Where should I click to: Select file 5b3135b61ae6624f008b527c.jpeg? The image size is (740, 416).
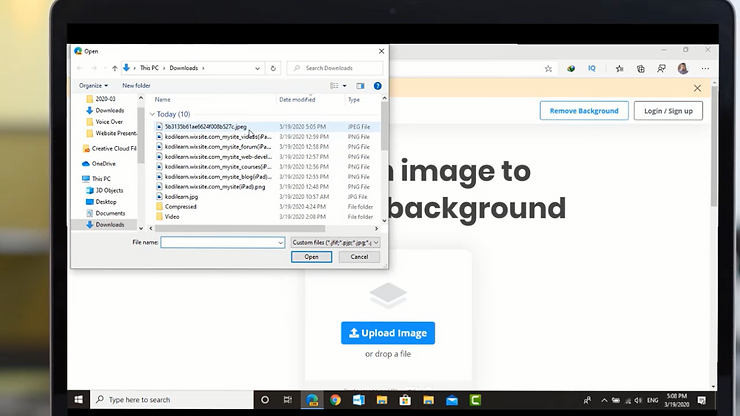(205, 127)
